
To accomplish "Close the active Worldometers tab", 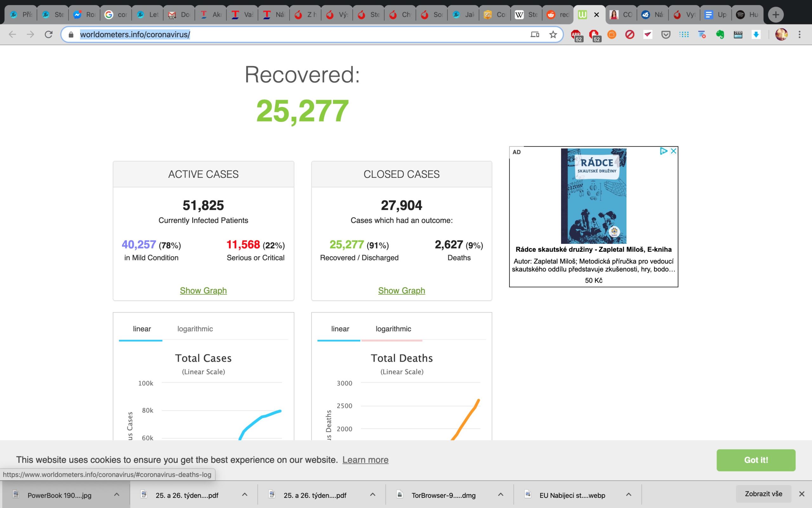I will pyautogui.click(x=597, y=15).
